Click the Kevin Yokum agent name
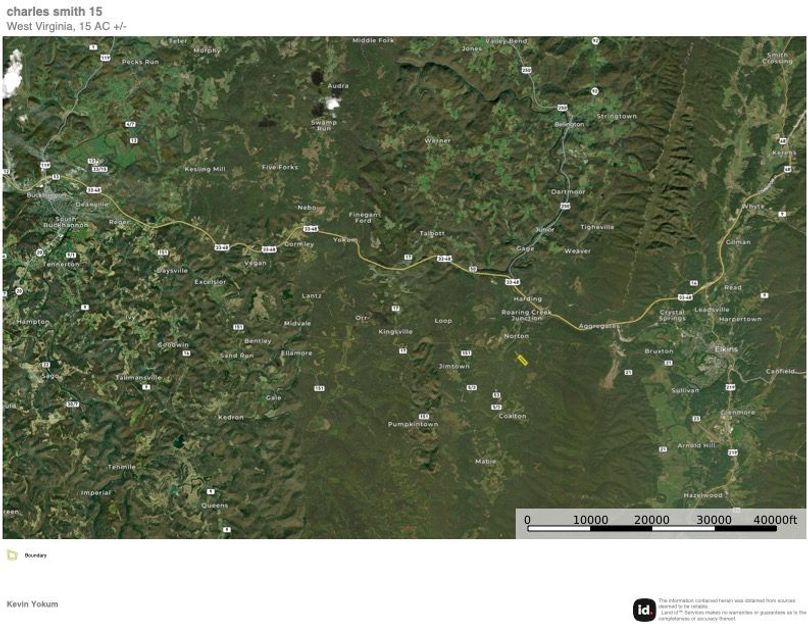 tap(31, 604)
